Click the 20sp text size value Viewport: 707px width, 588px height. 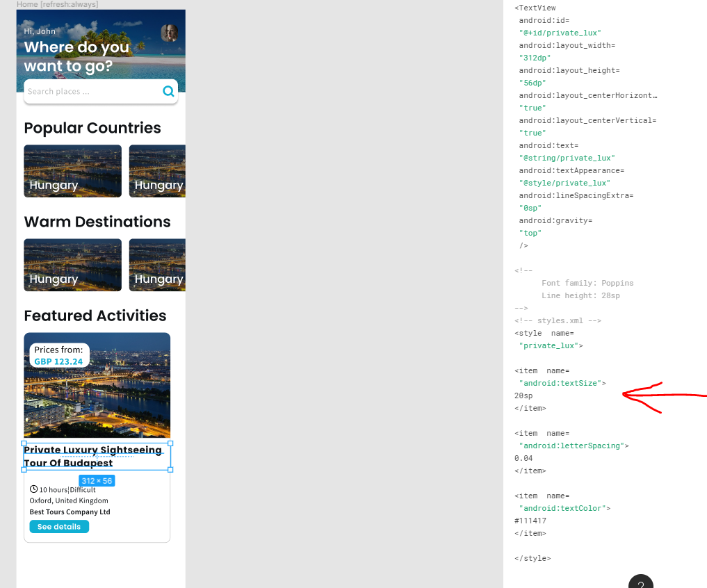pos(523,396)
